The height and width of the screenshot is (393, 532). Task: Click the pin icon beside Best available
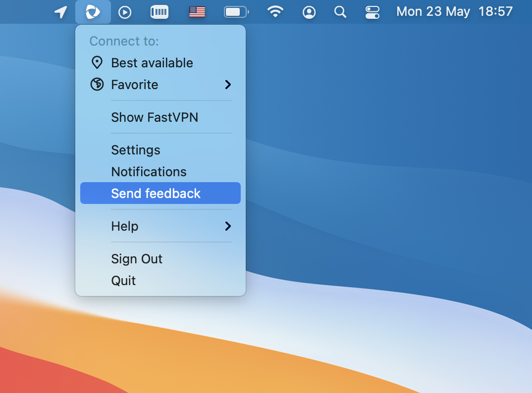(x=97, y=62)
